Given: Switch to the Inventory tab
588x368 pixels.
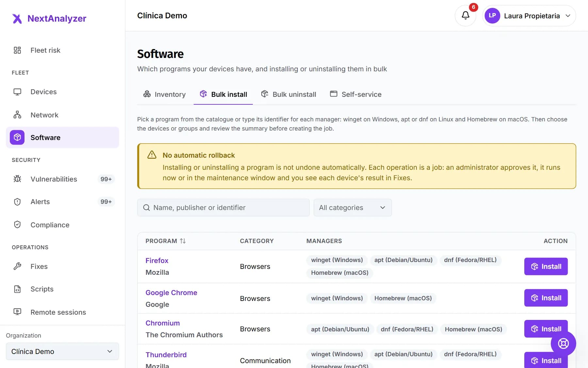Looking at the screenshot, I should tap(165, 95).
